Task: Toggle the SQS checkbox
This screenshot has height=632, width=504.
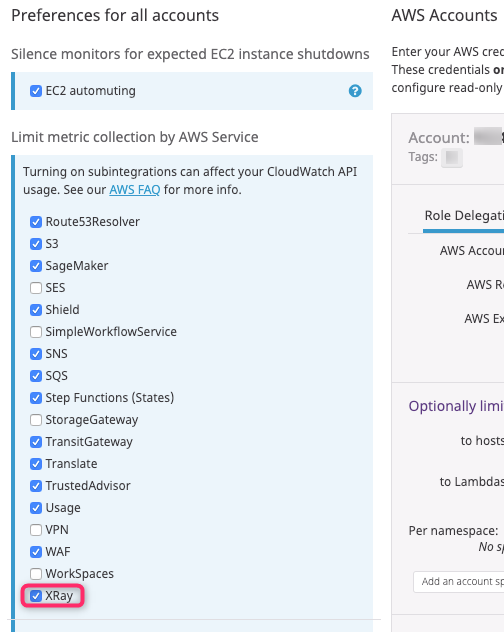Action: click(36, 376)
